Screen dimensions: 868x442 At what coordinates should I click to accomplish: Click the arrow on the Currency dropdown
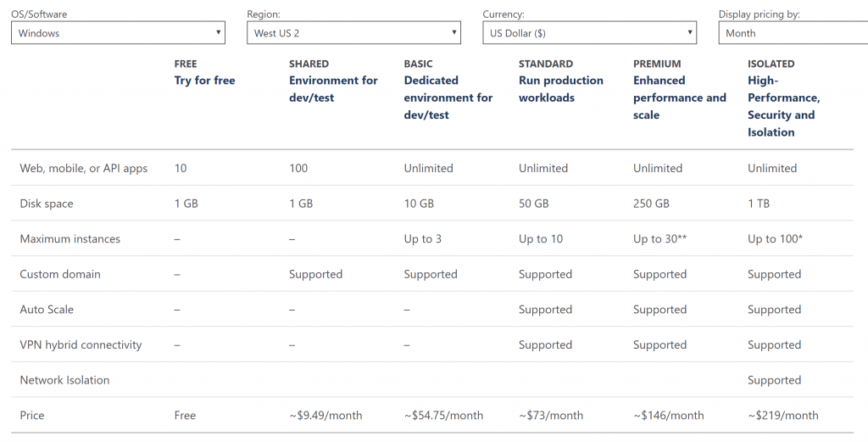pyautogui.click(x=690, y=32)
